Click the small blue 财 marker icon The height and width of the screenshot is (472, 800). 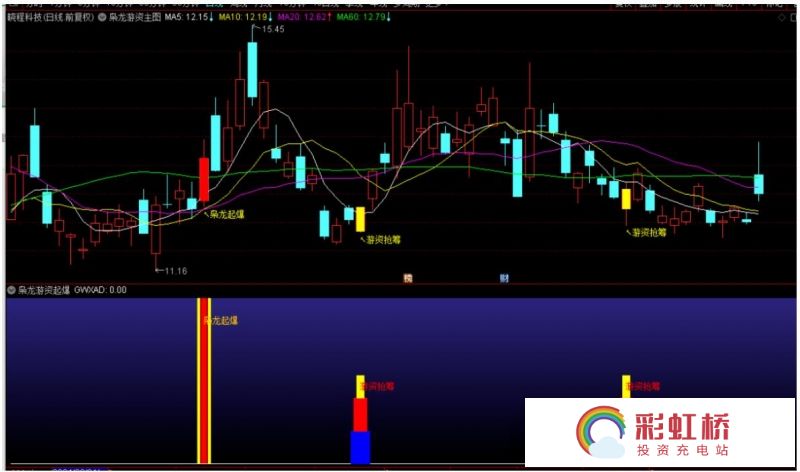click(x=505, y=277)
